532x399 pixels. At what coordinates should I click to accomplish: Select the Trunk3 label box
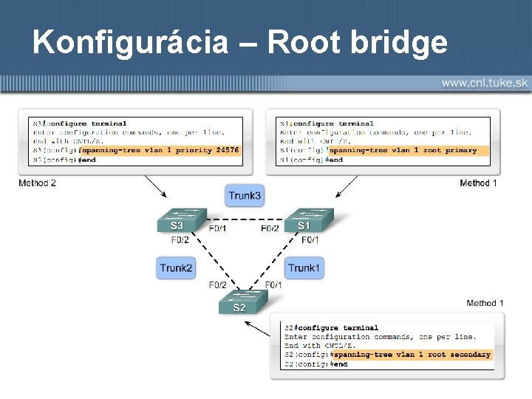pos(245,195)
